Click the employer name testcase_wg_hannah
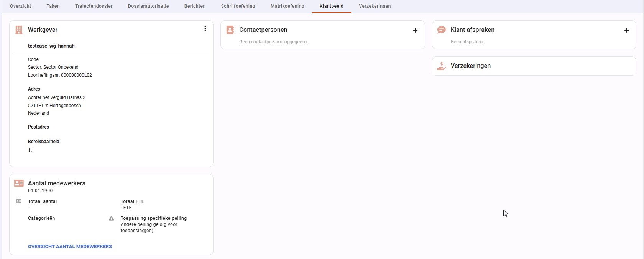 click(x=51, y=46)
